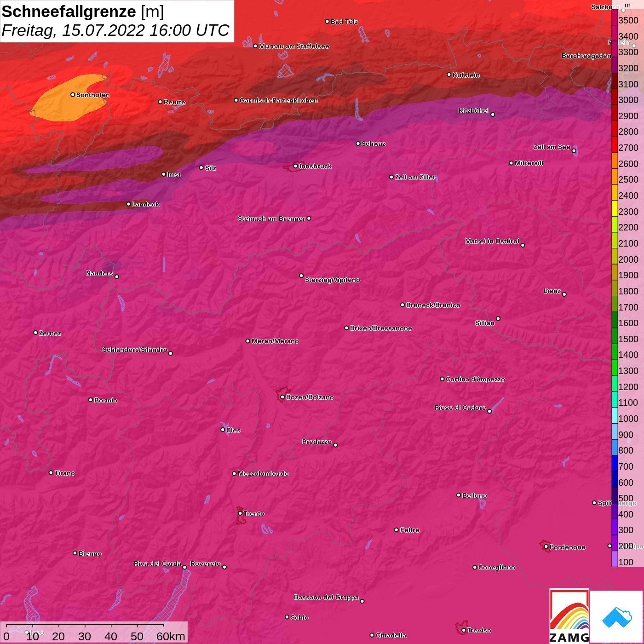This screenshot has height=644, width=644.
Task: Click the Silz label
Action: [210, 168]
